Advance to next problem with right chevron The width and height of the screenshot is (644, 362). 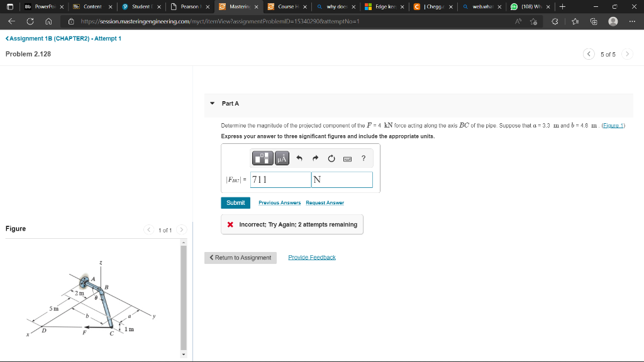point(627,54)
